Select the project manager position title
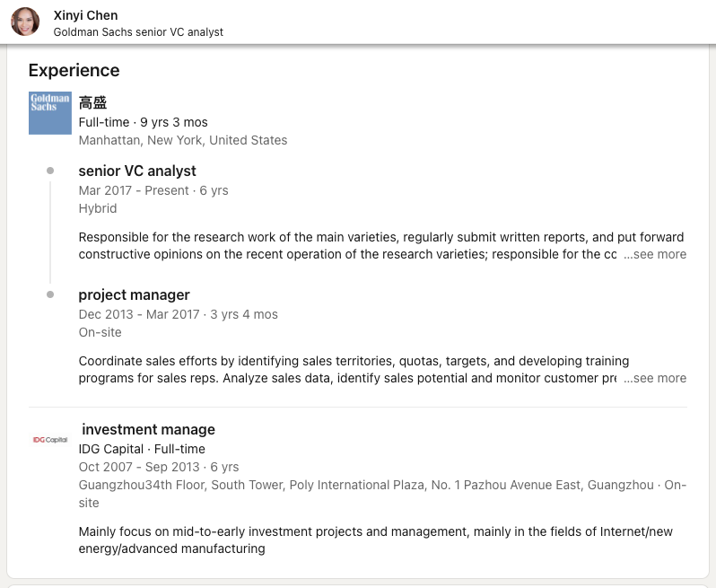716x588 pixels. click(x=134, y=294)
